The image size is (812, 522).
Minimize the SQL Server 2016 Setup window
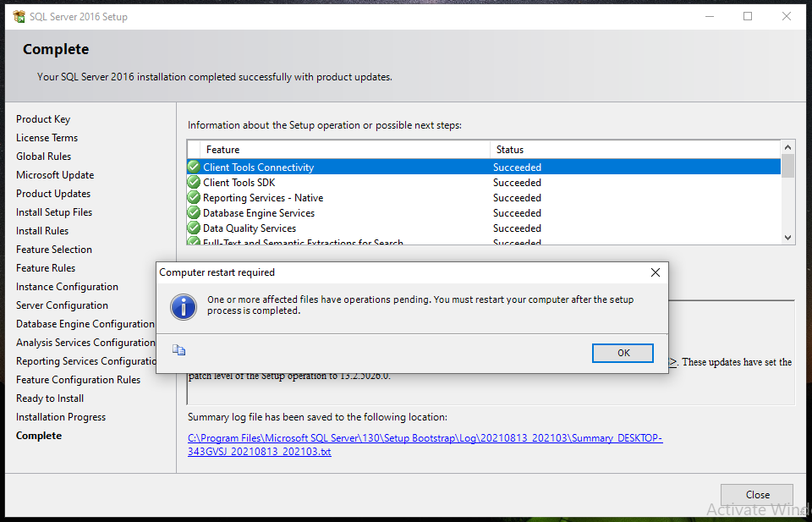(710, 17)
